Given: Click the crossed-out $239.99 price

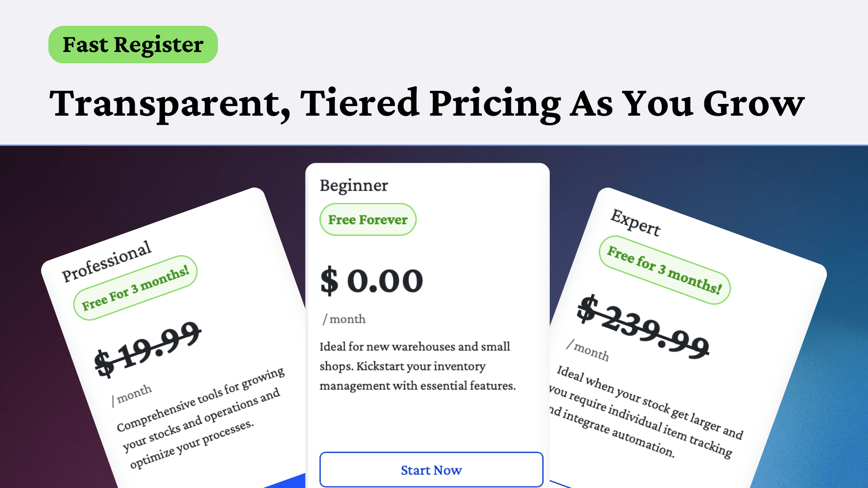Looking at the screenshot, I should click(643, 326).
